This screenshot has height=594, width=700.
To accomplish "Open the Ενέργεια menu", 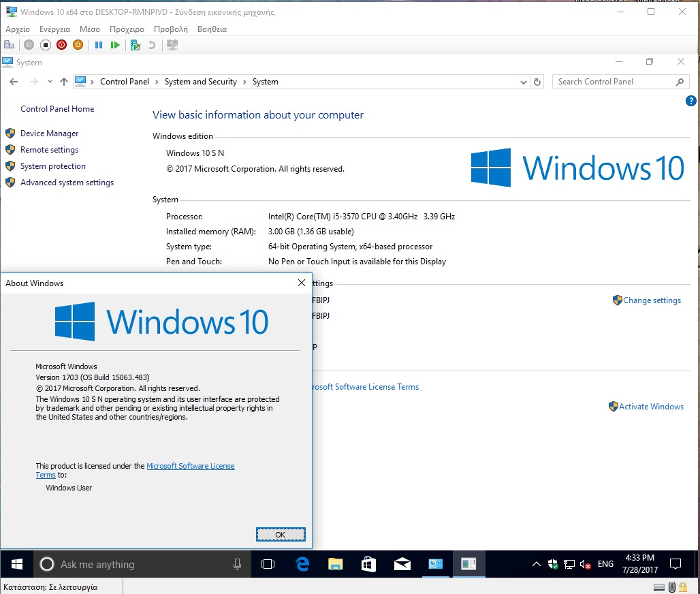I will (x=54, y=29).
